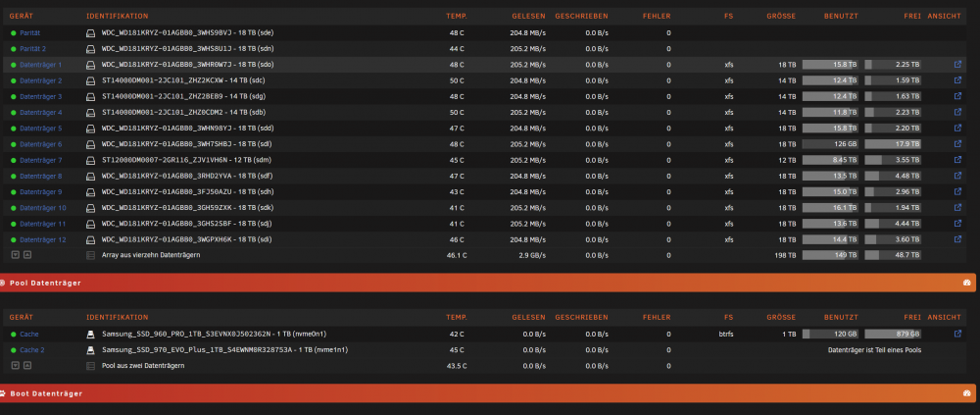Click the 17.9 TB free bar for Datenträger 6
980x415 pixels.
[893, 144]
